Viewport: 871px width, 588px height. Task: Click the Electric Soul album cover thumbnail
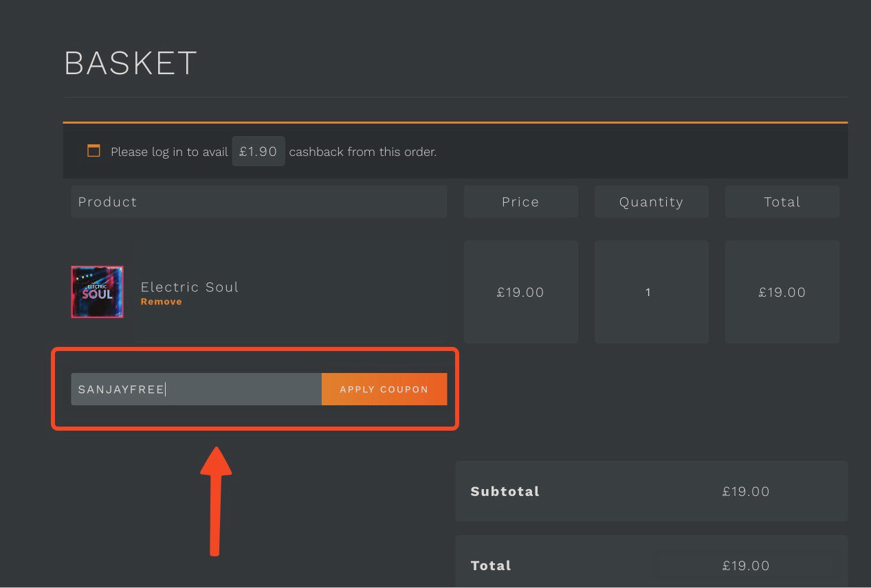tap(98, 292)
